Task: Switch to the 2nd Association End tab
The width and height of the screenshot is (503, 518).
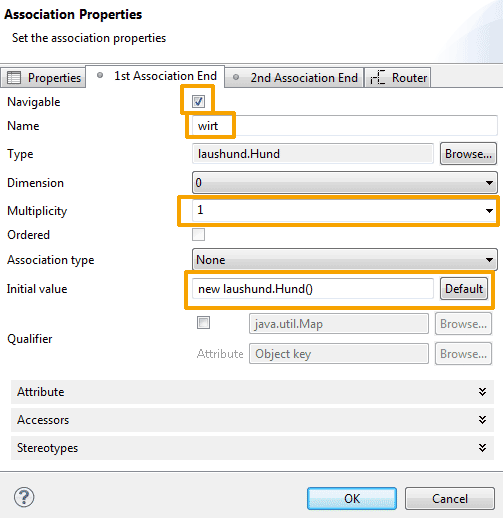Action: [x=294, y=78]
